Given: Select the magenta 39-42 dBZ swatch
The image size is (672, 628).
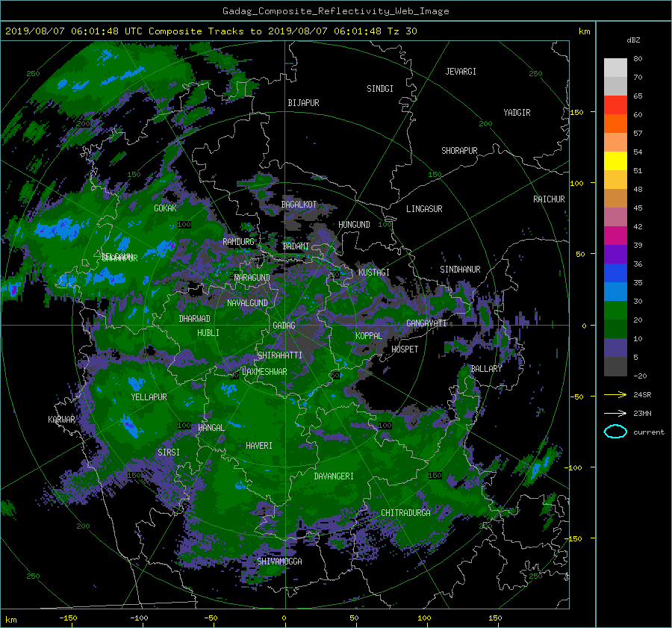Looking at the screenshot, I should [615, 236].
